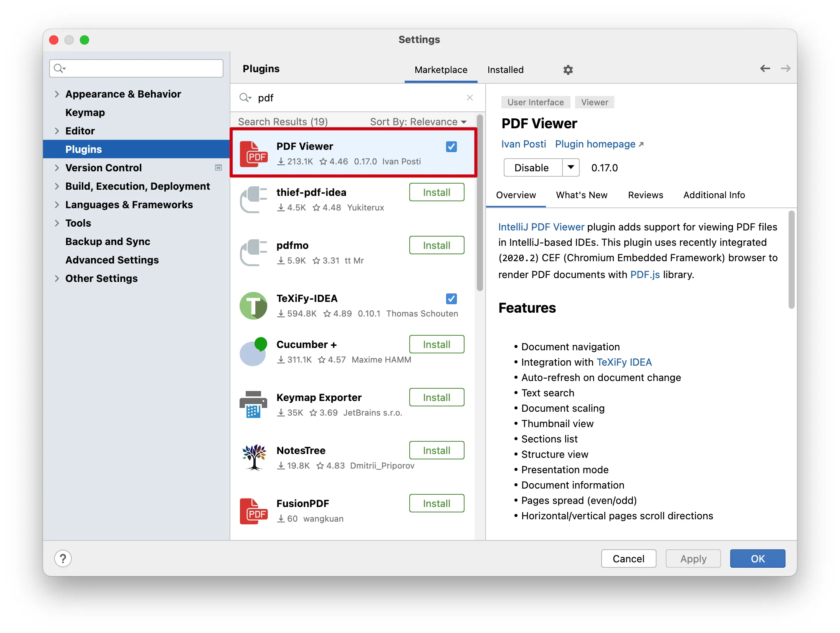Click the User Interface tag
This screenshot has width=840, height=633.
tap(536, 102)
